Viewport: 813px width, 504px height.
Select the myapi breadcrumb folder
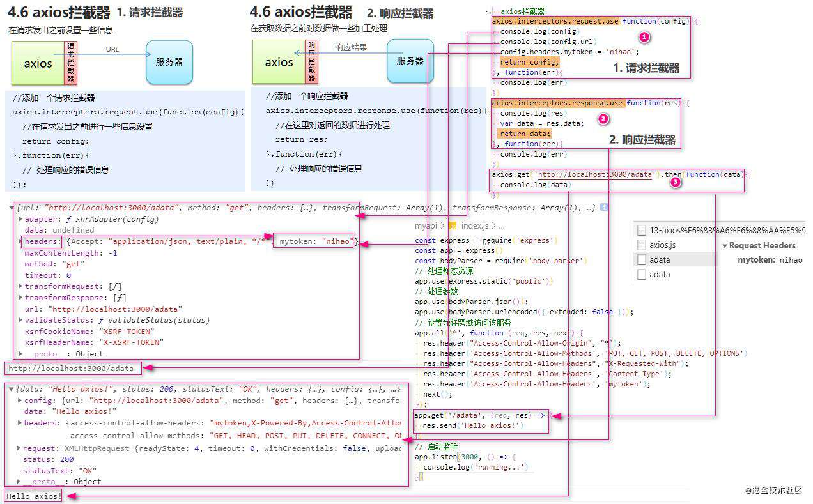pos(426,226)
